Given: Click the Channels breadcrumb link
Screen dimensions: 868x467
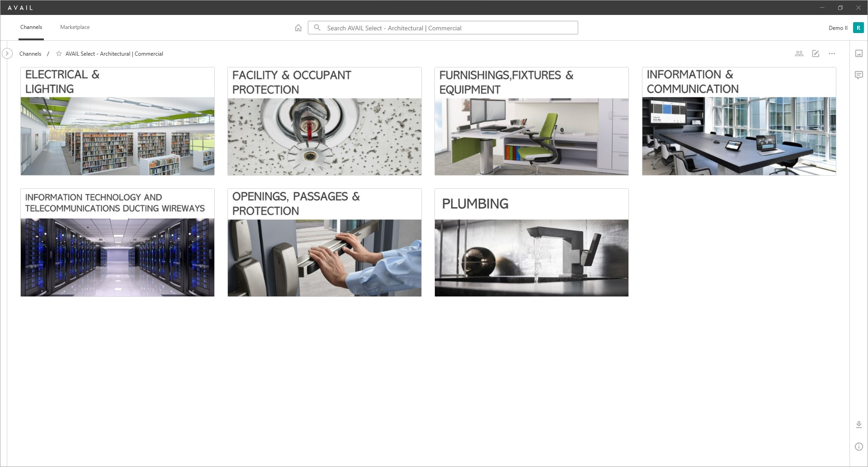Looking at the screenshot, I should coord(30,53).
